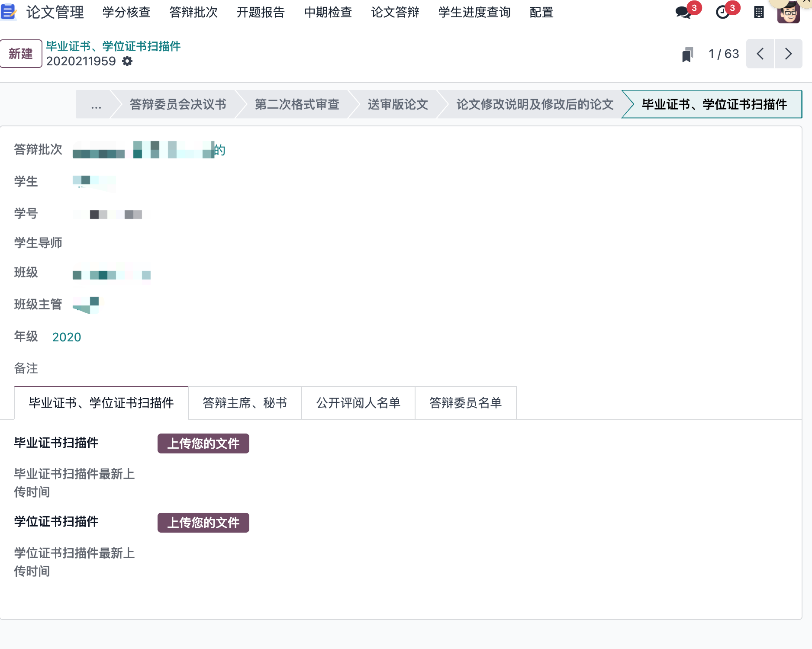
Task: Open the activities clock icon
Action: tap(722, 12)
